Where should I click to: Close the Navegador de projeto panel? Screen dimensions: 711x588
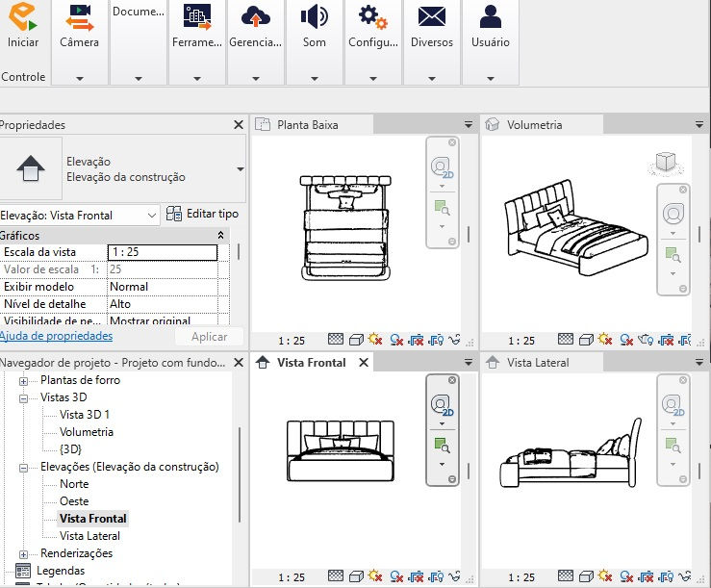[x=239, y=363]
